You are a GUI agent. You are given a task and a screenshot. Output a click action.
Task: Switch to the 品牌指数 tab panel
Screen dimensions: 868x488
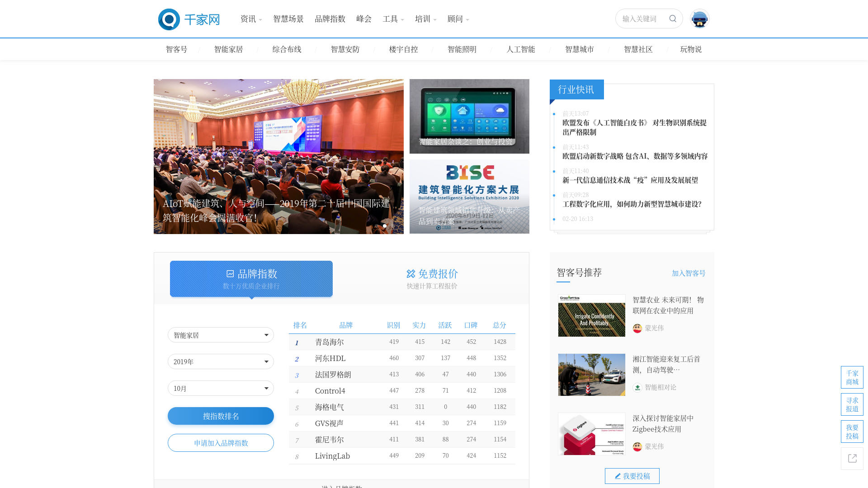coord(251,279)
